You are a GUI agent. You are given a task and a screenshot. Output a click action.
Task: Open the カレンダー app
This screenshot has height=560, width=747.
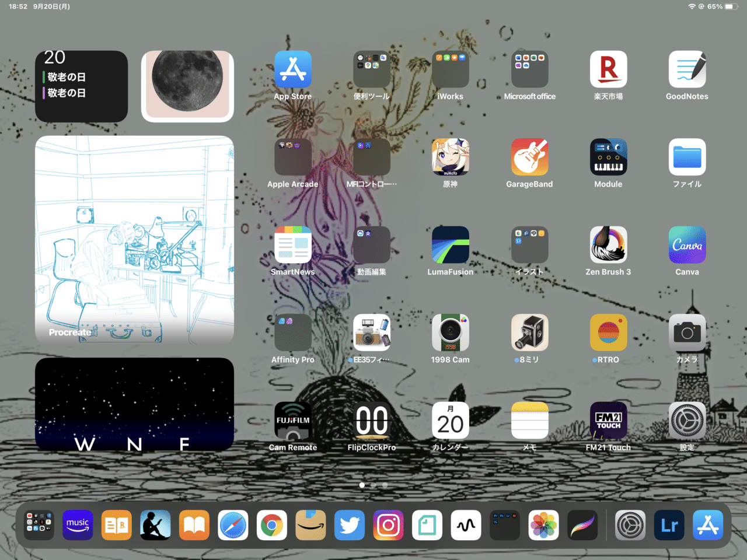(x=451, y=421)
